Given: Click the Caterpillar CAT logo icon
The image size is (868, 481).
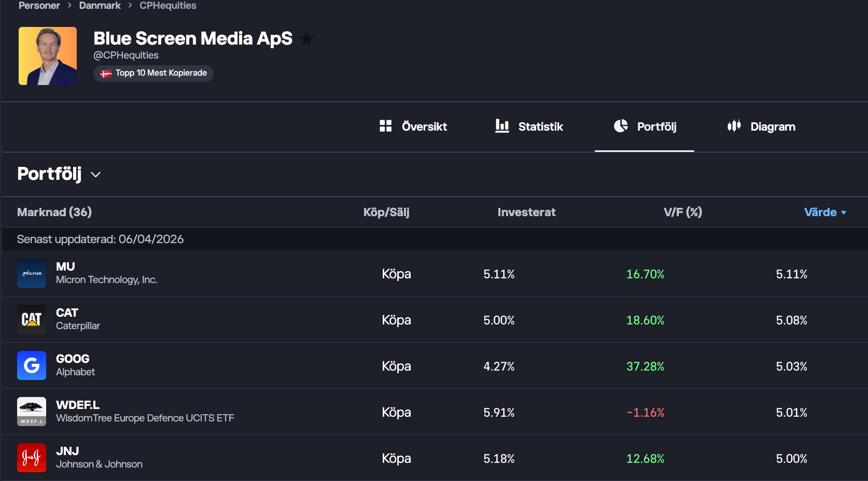Looking at the screenshot, I should [32, 319].
